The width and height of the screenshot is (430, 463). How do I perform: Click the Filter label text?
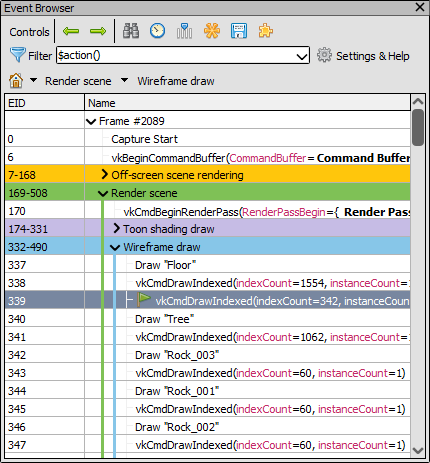tap(40, 56)
